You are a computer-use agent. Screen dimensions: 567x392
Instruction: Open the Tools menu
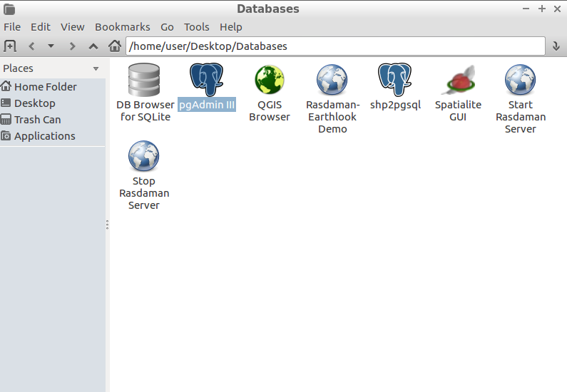[x=196, y=27]
